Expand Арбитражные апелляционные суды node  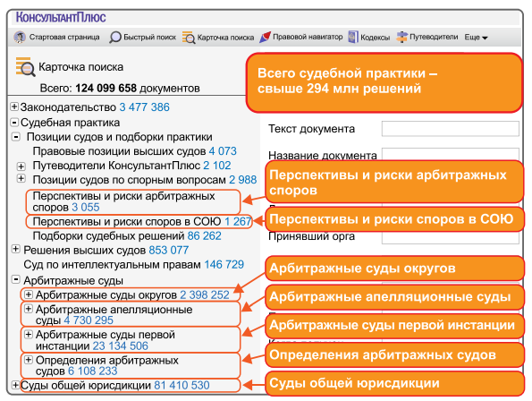point(29,309)
